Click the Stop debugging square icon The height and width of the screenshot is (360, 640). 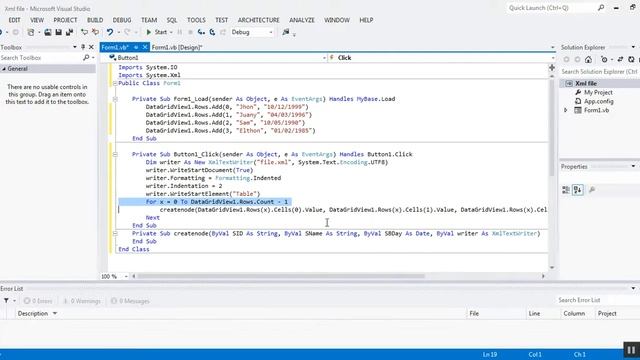pos(190,32)
